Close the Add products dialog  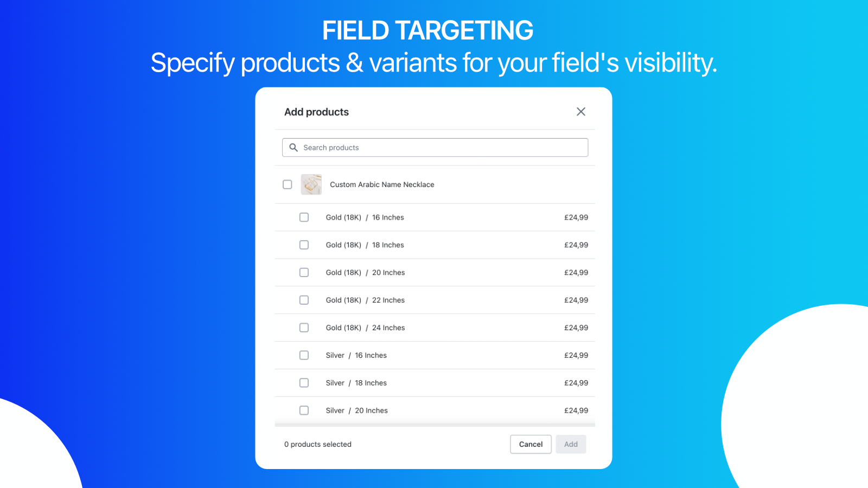[580, 112]
